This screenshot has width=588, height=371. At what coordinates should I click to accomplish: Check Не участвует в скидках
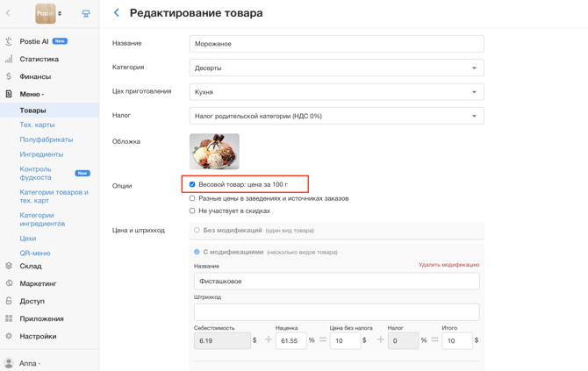pyautogui.click(x=192, y=211)
